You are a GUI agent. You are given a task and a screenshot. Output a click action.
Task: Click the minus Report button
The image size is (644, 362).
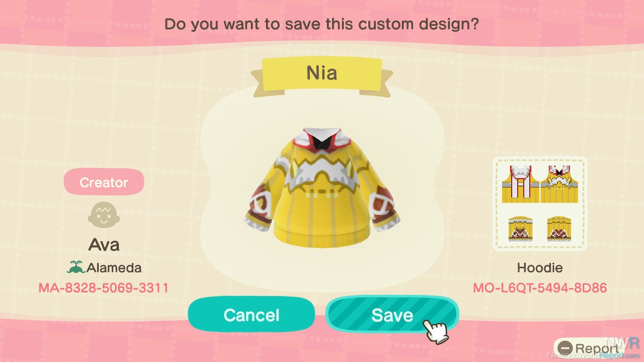click(589, 348)
